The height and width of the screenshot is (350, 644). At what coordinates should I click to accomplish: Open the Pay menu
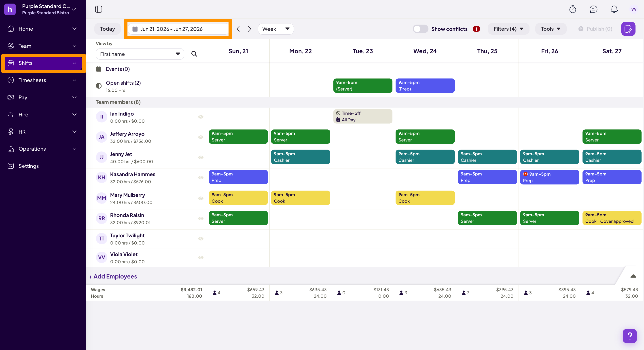[x=42, y=97]
